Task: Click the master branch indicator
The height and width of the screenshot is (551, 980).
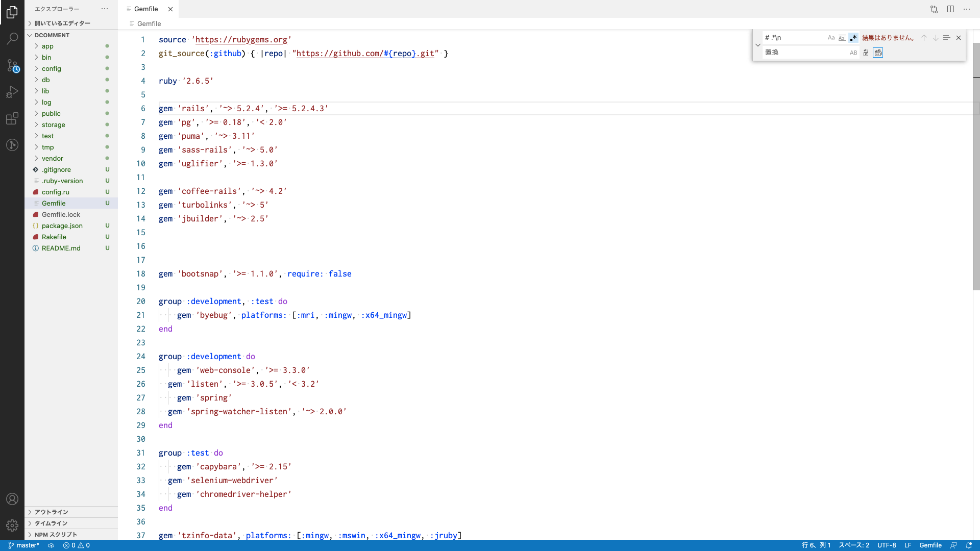Action: click(24, 545)
